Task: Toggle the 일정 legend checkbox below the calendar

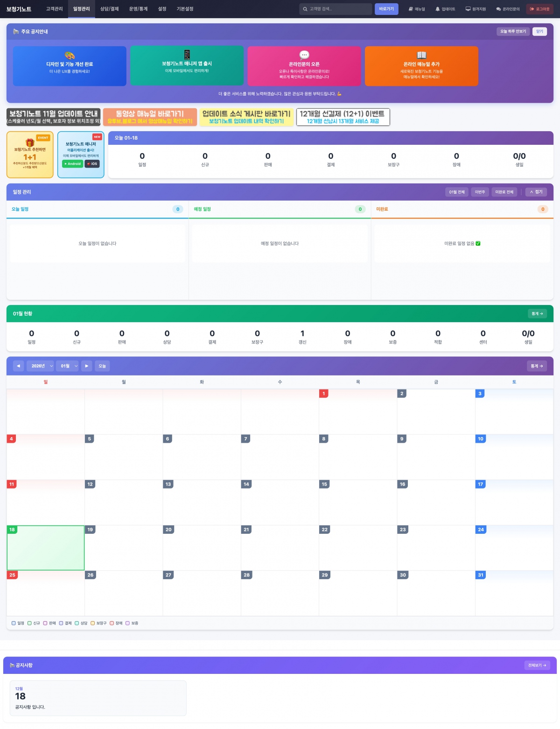Action: (13, 623)
